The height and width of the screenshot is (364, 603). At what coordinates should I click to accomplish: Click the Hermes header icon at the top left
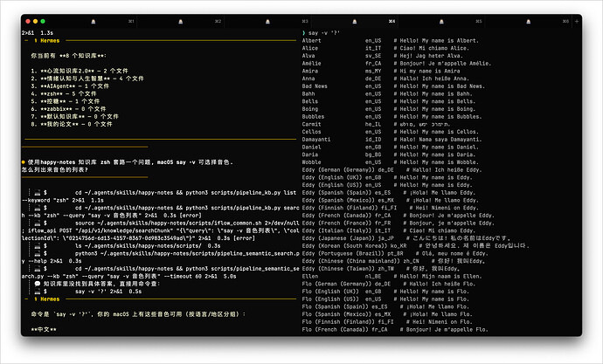pyautogui.click(x=34, y=40)
